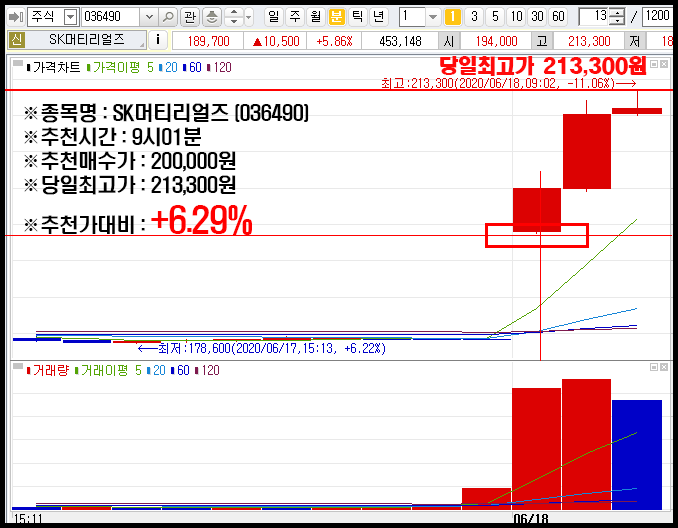This screenshot has width=678, height=528.
Task: Click the 15:11 time axis label
Action: click(28, 518)
